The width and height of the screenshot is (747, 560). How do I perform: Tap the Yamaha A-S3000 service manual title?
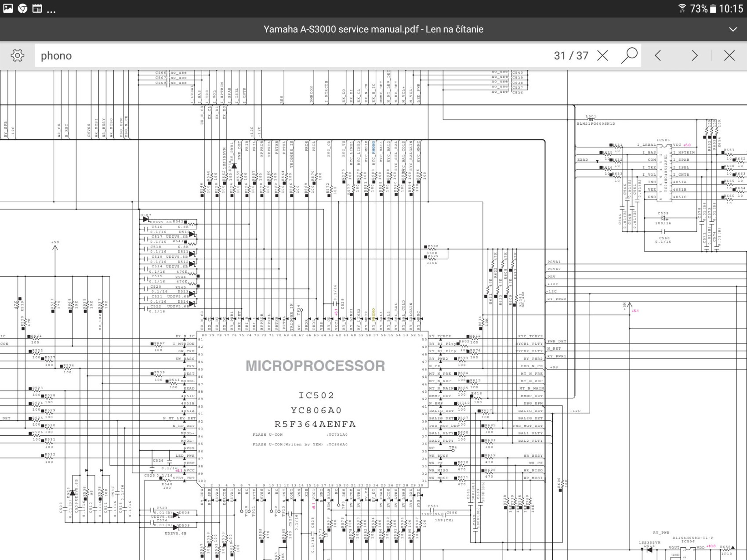[x=373, y=29]
